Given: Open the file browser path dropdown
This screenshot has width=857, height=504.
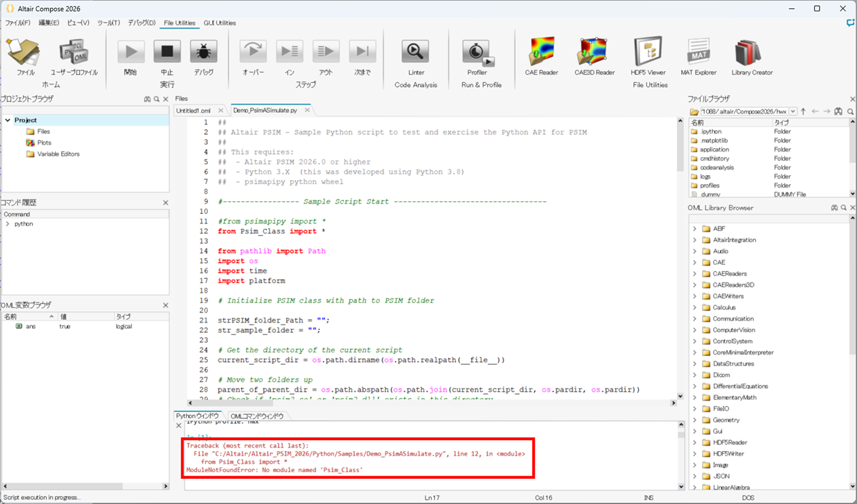Looking at the screenshot, I should 792,111.
